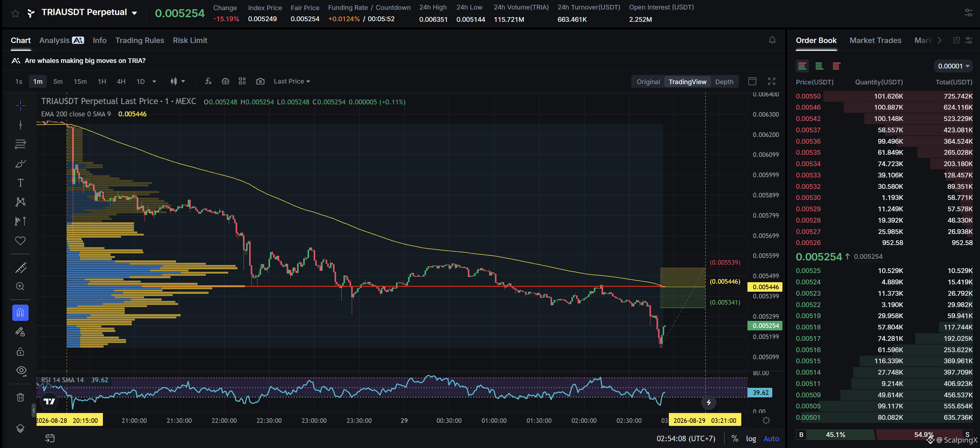Select the text annotation tool
Screen dimensions: 980x448
click(21, 183)
